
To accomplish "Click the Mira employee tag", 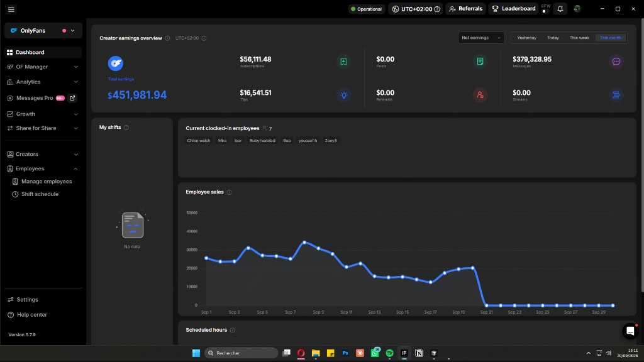I will coord(222,141).
